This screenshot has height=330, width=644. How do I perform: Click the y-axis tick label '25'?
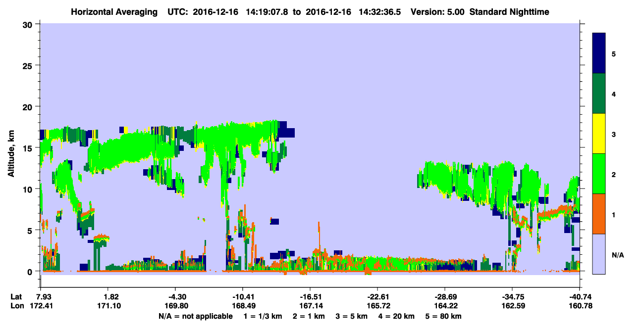[x=29, y=65]
